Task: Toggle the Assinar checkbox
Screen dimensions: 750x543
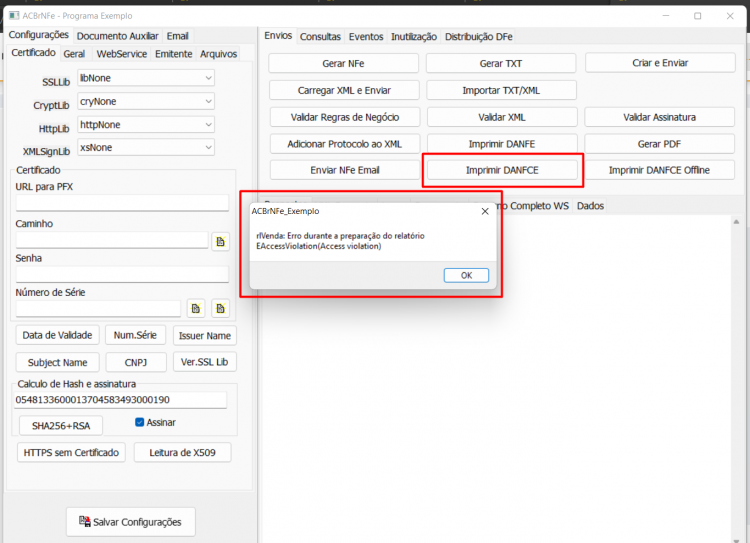Action: [140, 422]
